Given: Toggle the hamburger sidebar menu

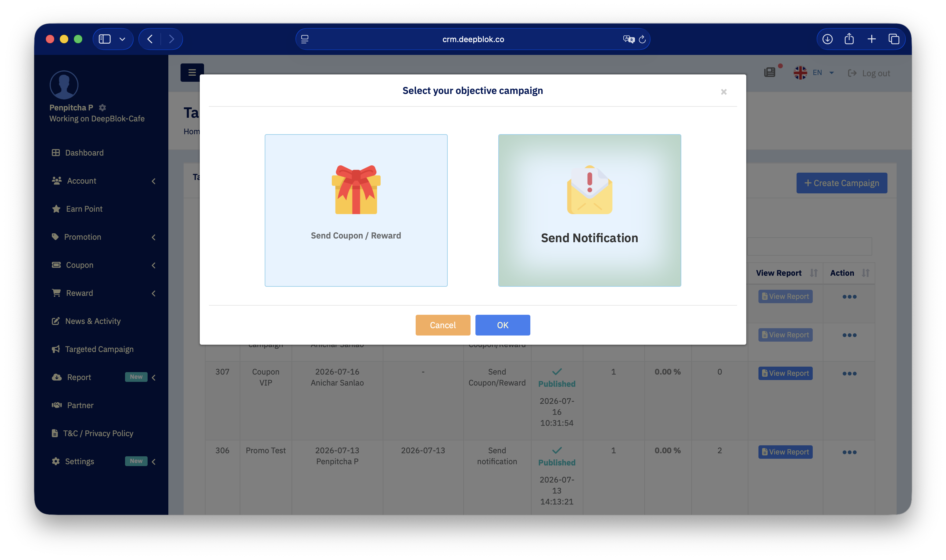Looking at the screenshot, I should coord(192,73).
